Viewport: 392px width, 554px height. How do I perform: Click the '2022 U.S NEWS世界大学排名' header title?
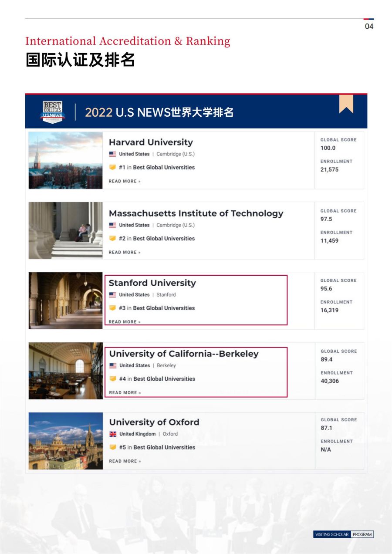point(159,112)
